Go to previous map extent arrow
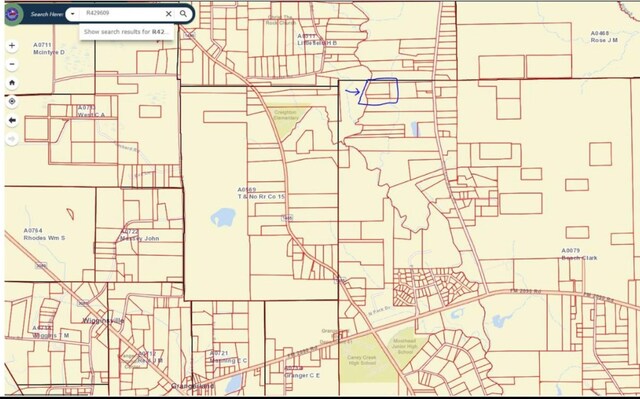640x399 pixels. [12, 120]
